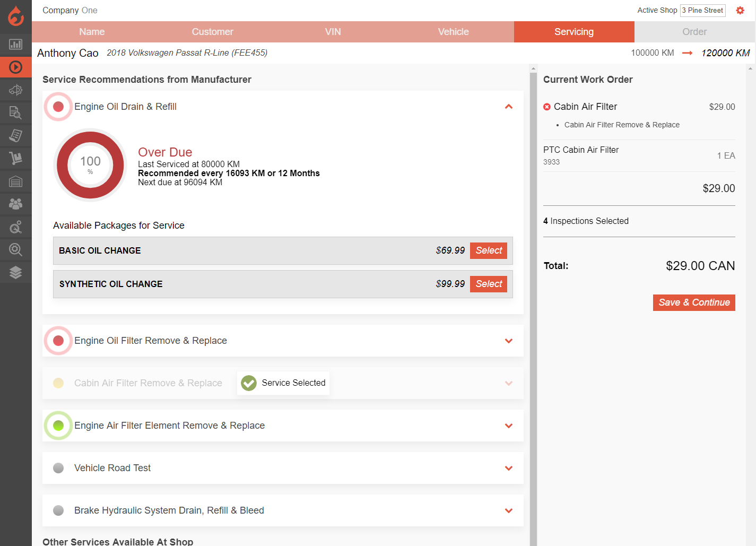Click the 1 EA quantity text
Image resolution: width=756 pixels, height=546 pixels.
click(726, 155)
